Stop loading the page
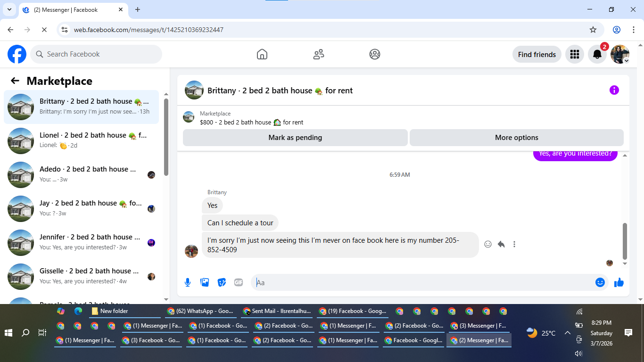This screenshot has height=362, width=644. [x=44, y=30]
